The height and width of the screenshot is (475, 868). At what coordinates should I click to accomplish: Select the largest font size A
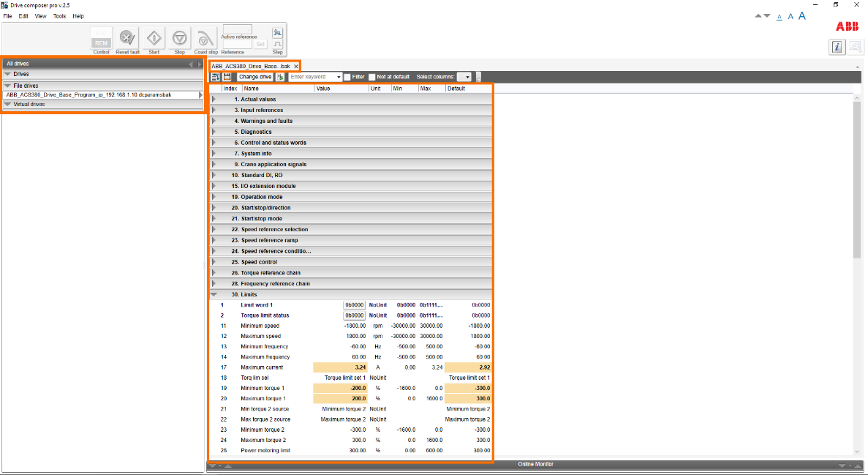(801, 16)
